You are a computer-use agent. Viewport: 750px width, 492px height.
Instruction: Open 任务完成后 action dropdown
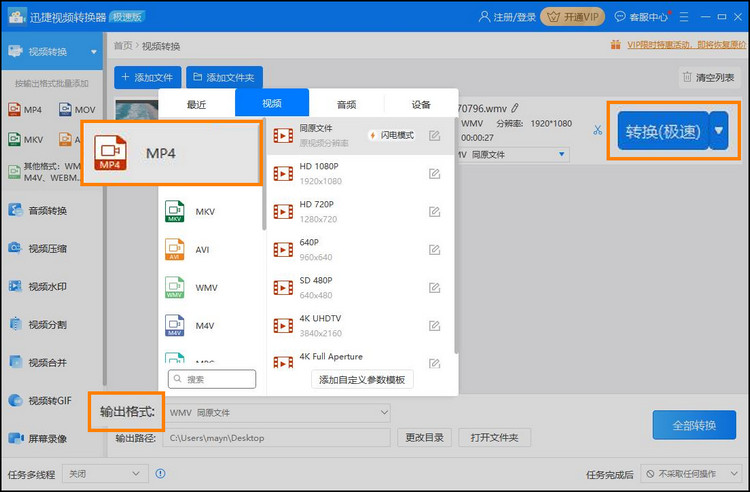(x=691, y=474)
